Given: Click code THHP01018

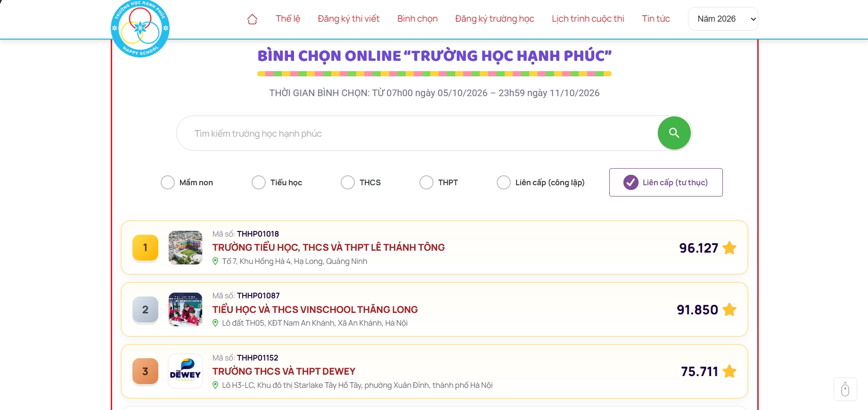Looking at the screenshot, I should (258, 234).
